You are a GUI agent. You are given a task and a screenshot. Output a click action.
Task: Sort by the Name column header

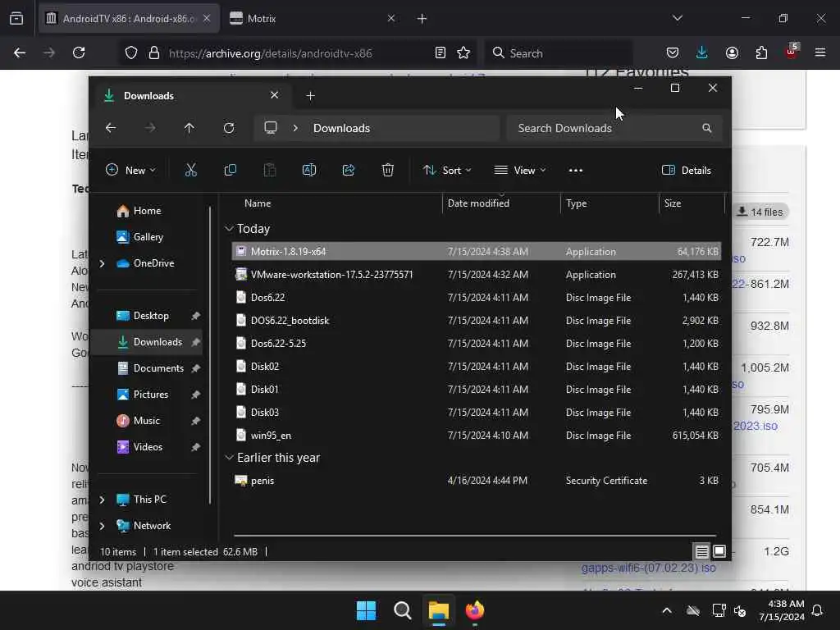coord(258,203)
